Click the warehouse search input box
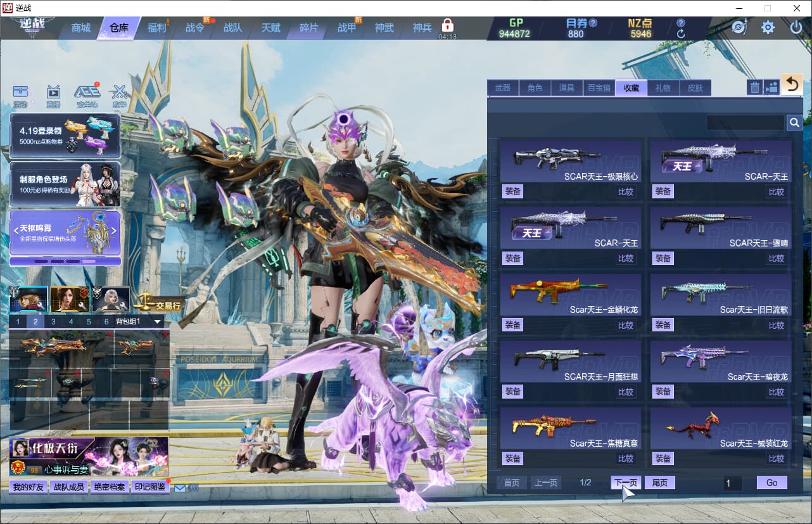Screen dimensions: 812x524 pyautogui.click(x=745, y=122)
